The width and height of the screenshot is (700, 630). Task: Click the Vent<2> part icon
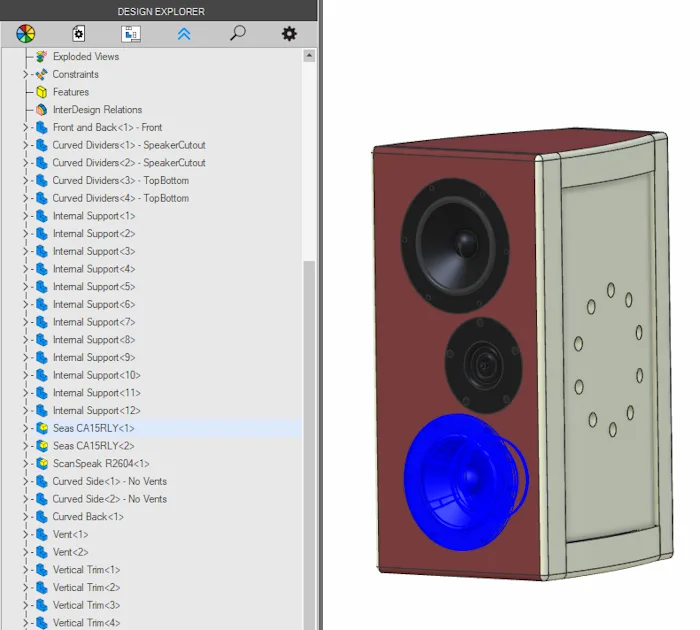pos(42,552)
